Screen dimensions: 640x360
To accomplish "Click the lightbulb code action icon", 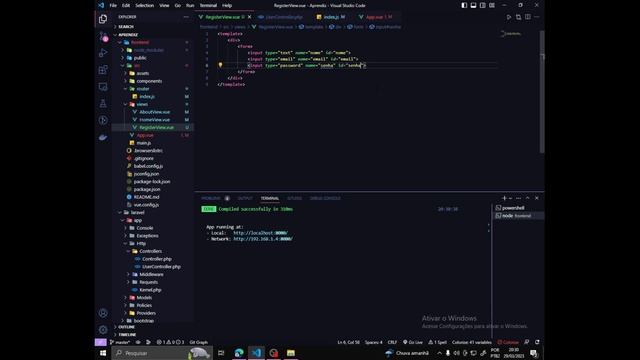I will tap(220, 65).
